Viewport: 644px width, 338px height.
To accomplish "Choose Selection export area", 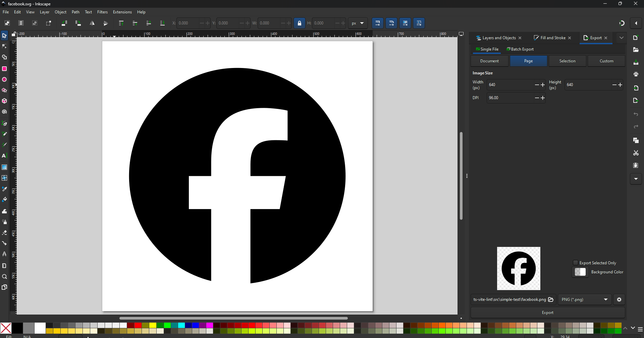I will pos(568,61).
